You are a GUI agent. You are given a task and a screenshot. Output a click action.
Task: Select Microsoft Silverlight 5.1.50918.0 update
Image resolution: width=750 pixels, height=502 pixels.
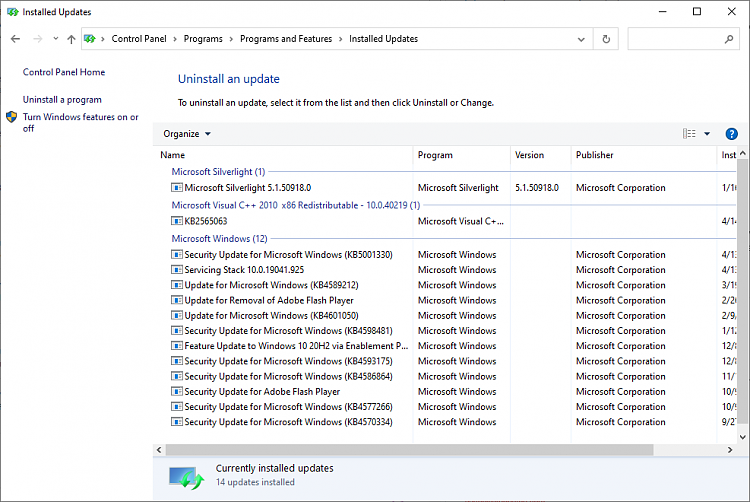[452, 188]
